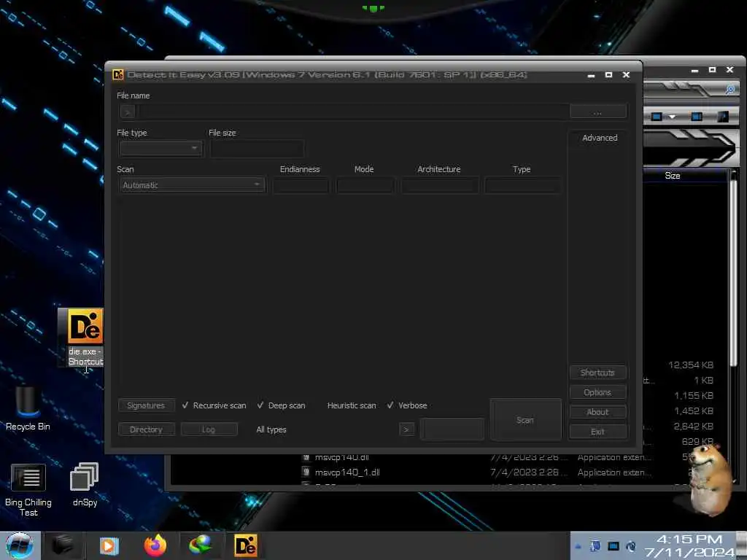Screen dimensions: 747x560
Task: Click the File name input field
Action: 354,112
